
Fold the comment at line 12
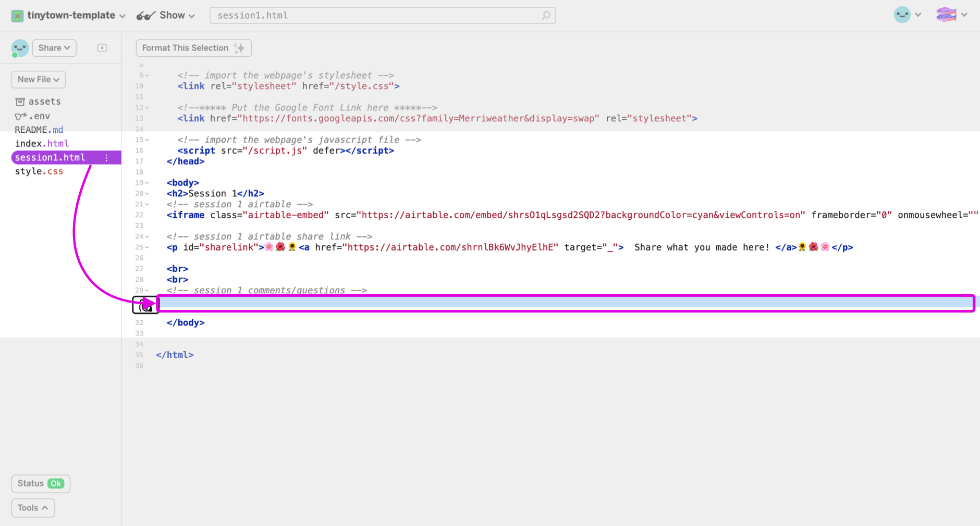(147, 108)
